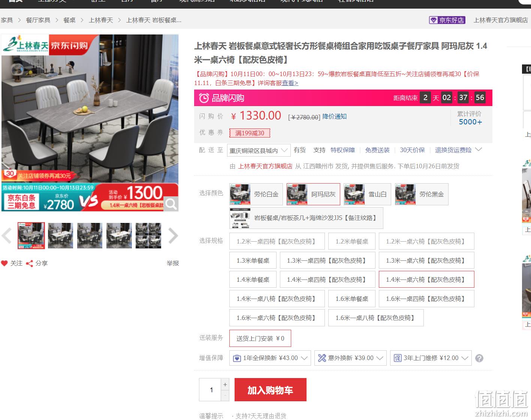This screenshot has height=420, width=531.
Task: Select spec 1.6米一桌六椅【配灰色皮椅】
Action: [x=277, y=318]
